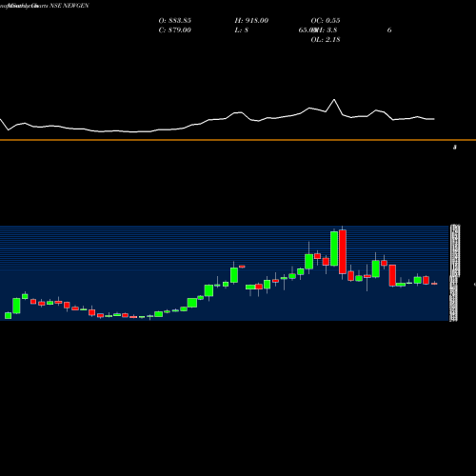Click the high price value 'H: 918.00'
Screen dimensions: 476x476
tap(251, 21)
